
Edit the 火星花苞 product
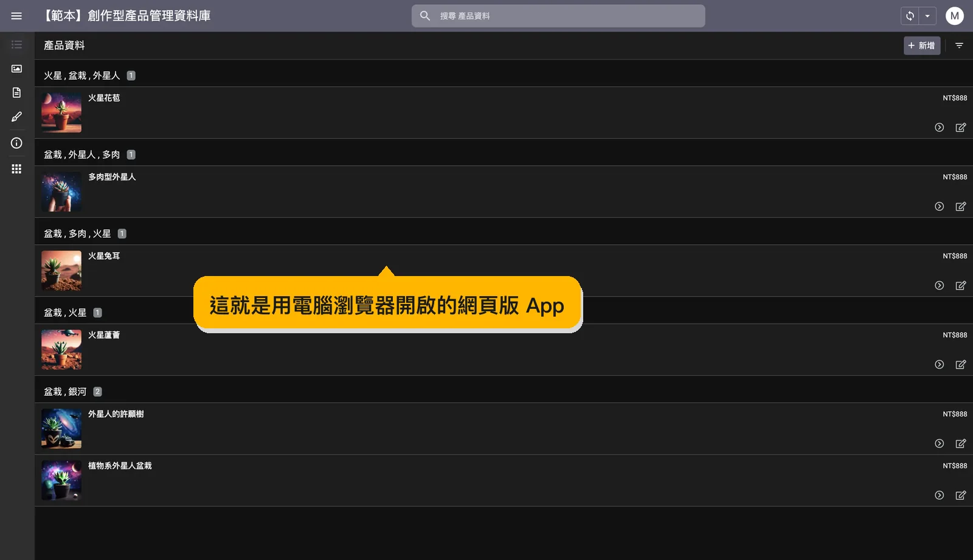tap(960, 128)
